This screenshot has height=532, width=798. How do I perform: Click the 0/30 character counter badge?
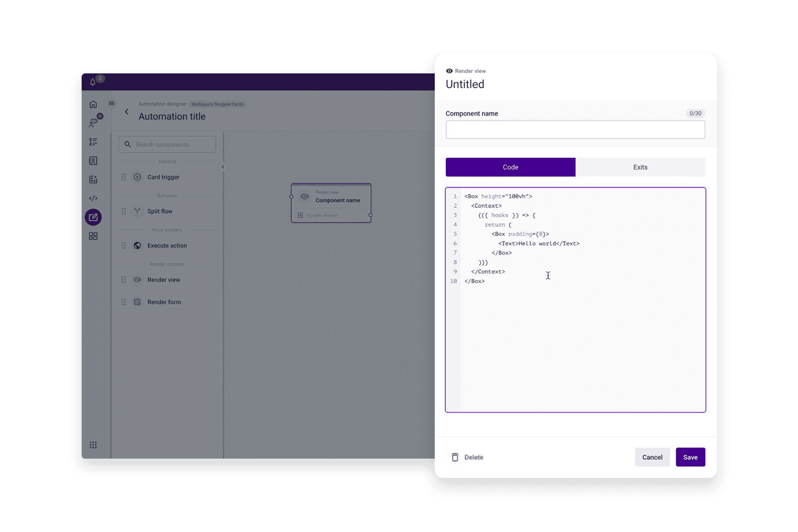(x=695, y=113)
